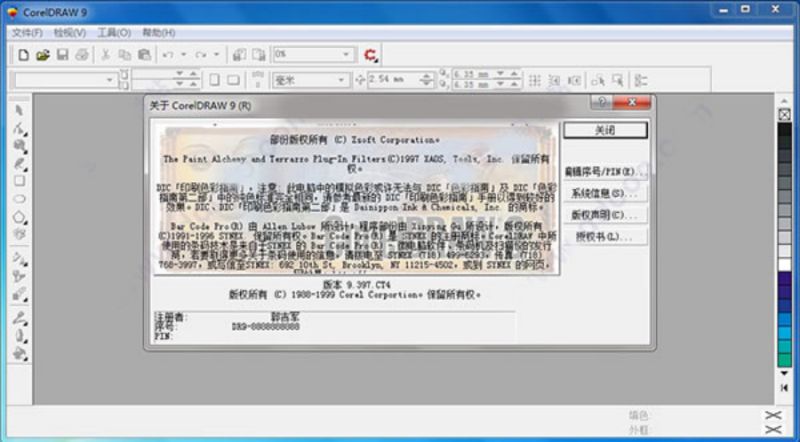Select the Freehand pencil tool
800x442 pixels.
tap(19, 163)
